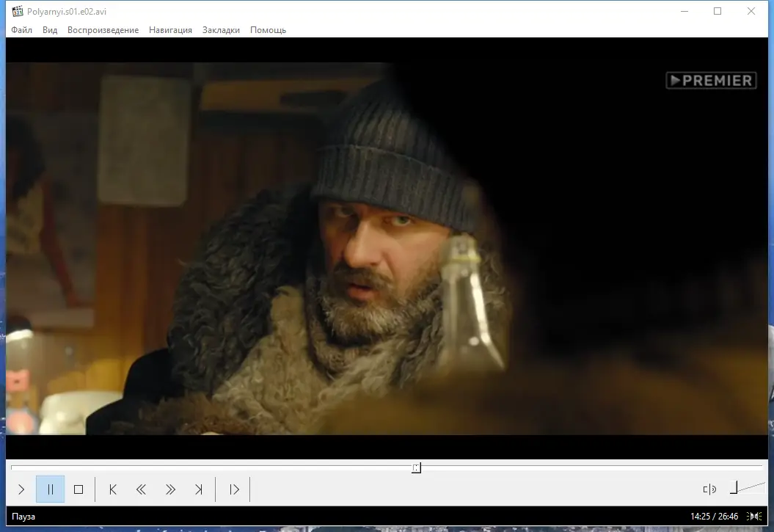Decrease playback speed with rewind arrows

(141, 489)
